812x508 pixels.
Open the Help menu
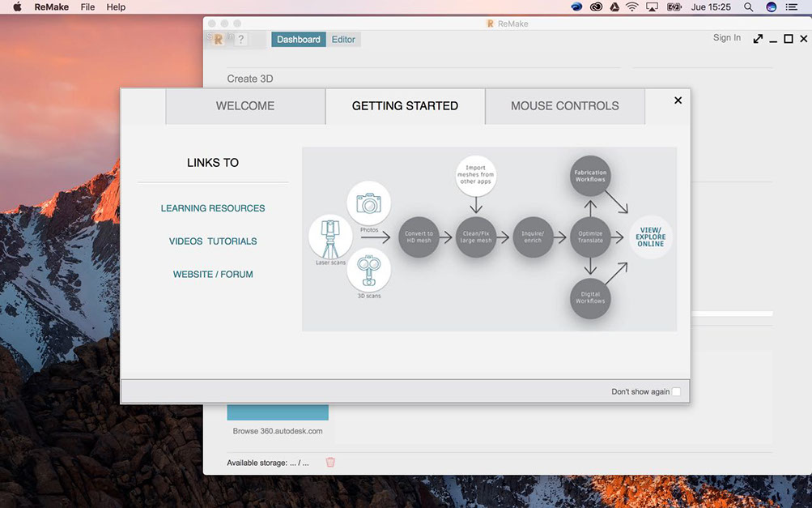pos(116,6)
